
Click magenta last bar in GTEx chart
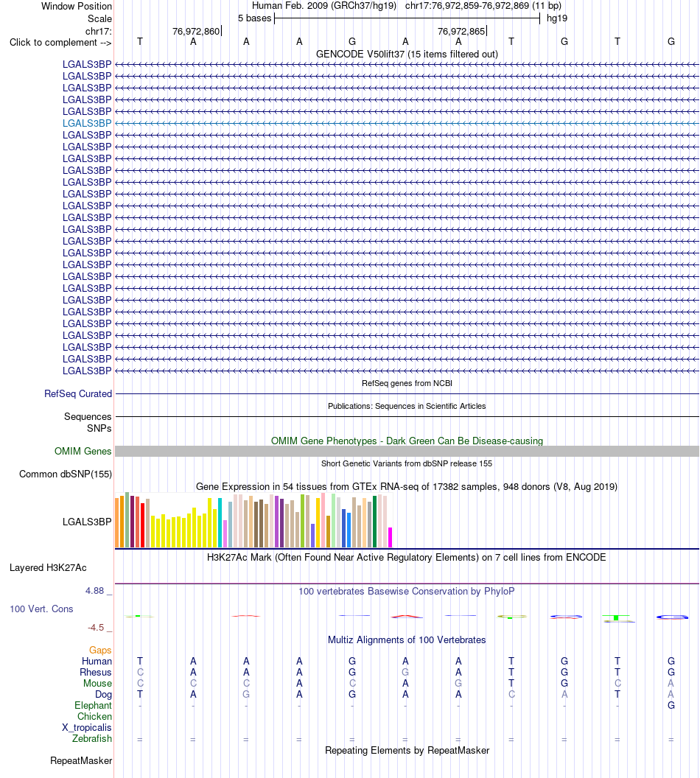point(390,537)
